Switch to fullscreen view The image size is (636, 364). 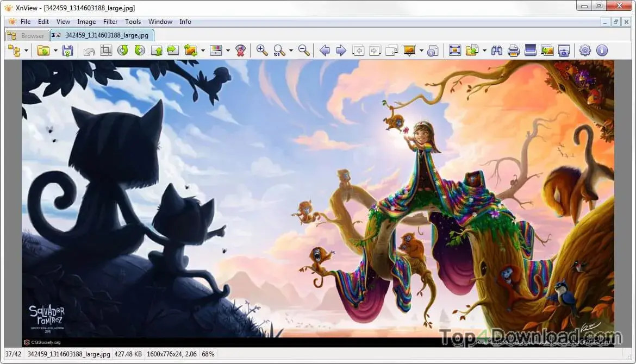coord(455,50)
